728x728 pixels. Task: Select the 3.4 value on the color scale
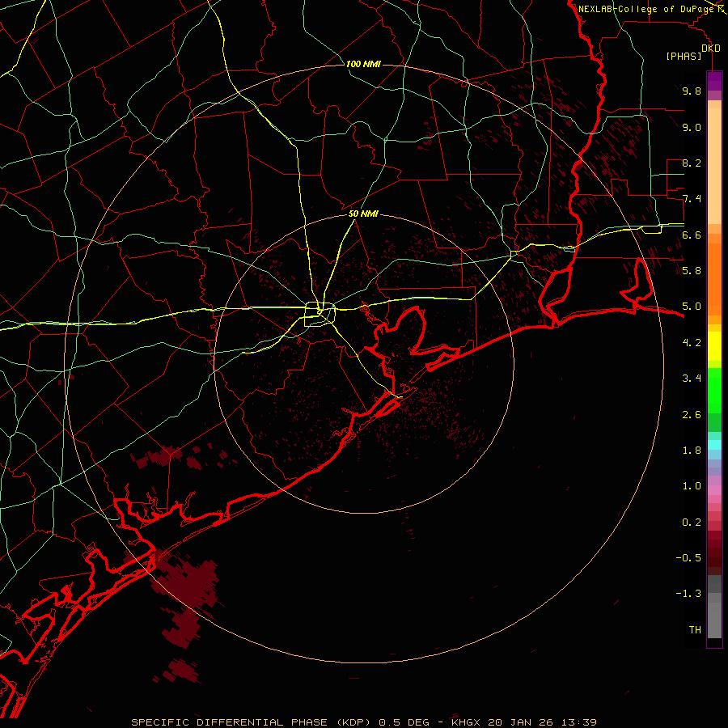[692, 379]
